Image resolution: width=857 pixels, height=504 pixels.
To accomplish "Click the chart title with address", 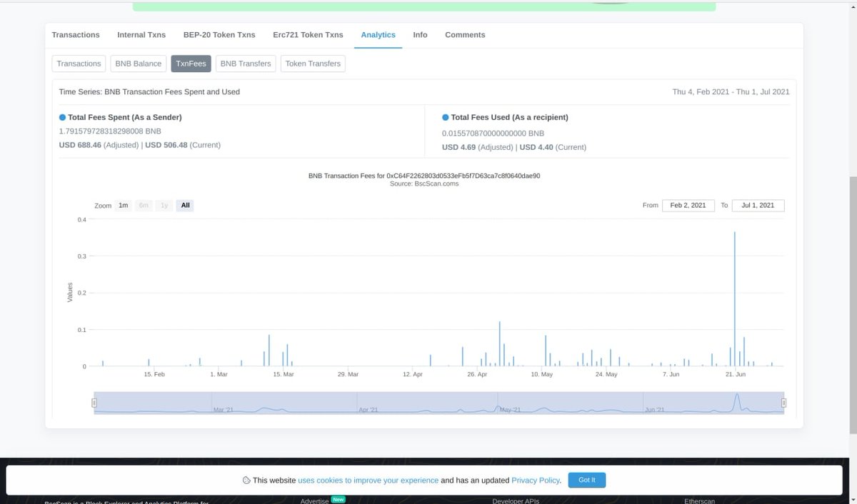I will tap(424, 176).
